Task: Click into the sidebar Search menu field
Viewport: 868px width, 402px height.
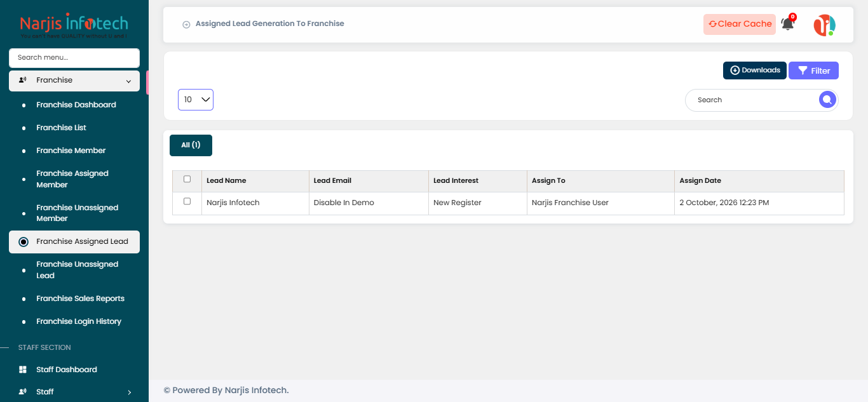Action: point(74,58)
